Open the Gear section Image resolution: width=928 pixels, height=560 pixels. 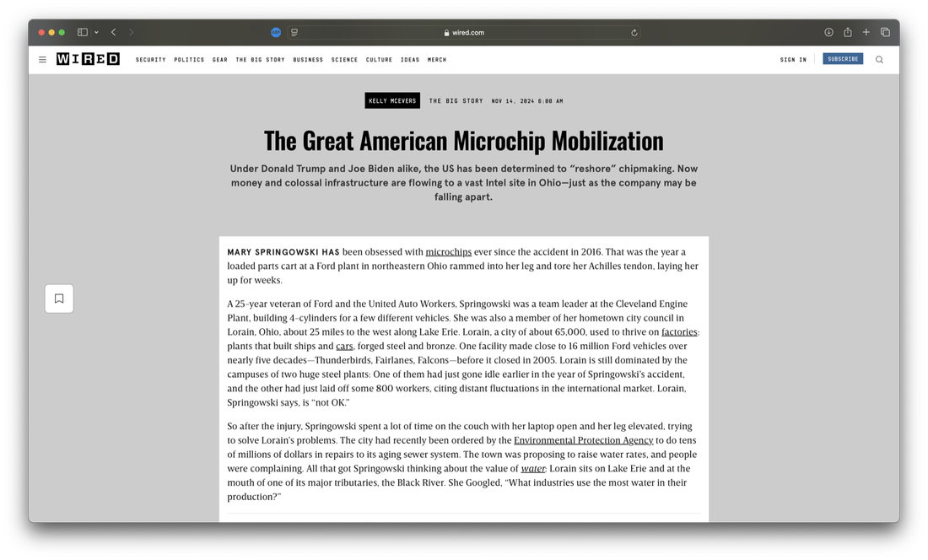point(220,60)
